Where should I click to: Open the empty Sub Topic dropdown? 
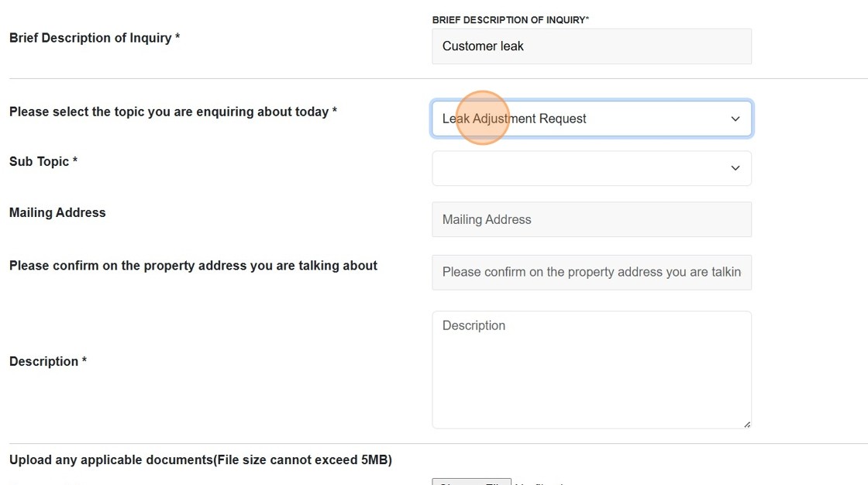coord(591,167)
